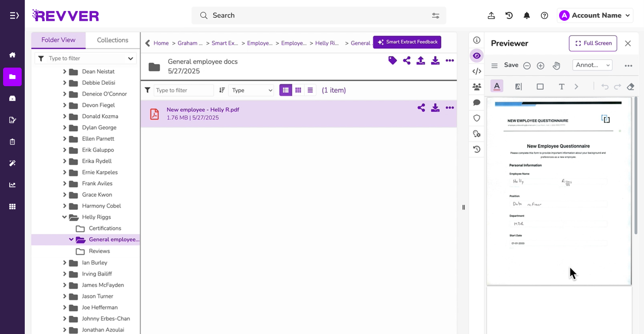
Task: Activate the hand pan tool in Previewer
Action: (556, 65)
